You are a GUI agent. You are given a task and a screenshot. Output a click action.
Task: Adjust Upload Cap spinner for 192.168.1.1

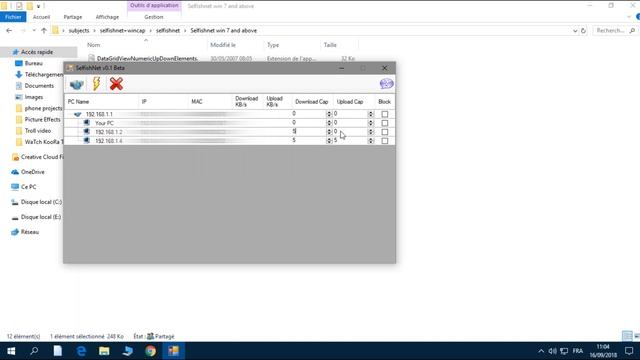[371, 114]
